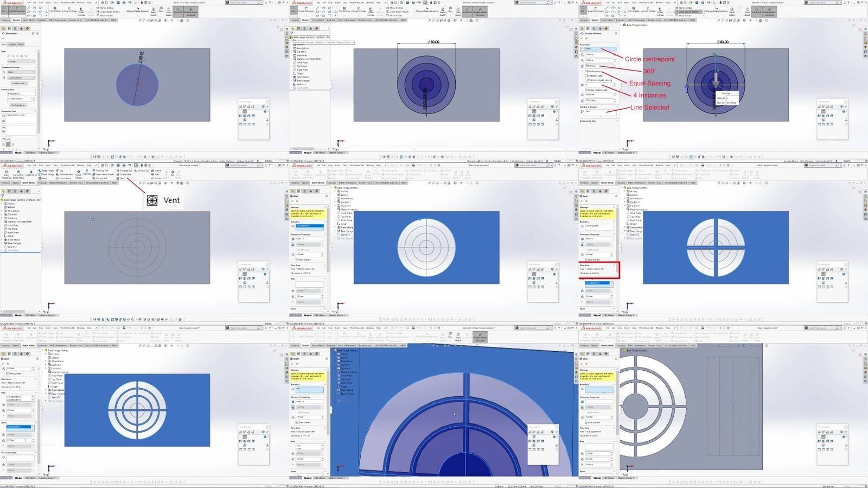This screenshot has width=868, height=488.
Task: Switch to Sketch tab in Dimension screenshot
Action: [x=16, y=20]
